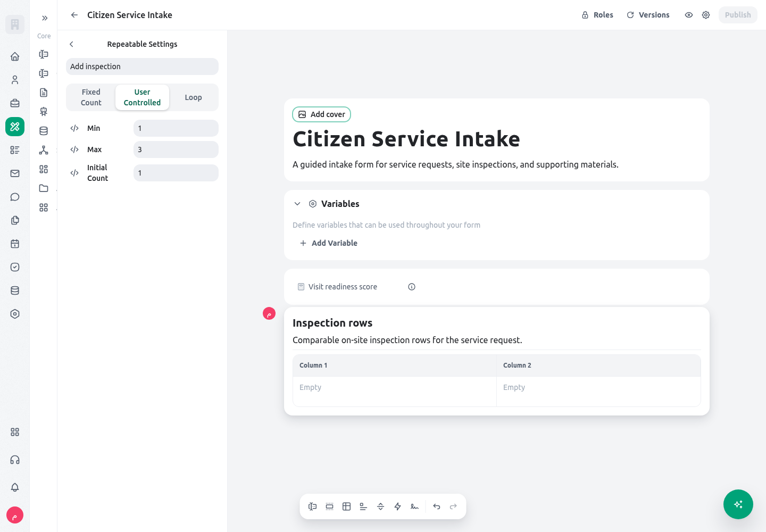The image size is (766, 532).
Task: Select the User Controlled tab
Action: tap(142, 97)
